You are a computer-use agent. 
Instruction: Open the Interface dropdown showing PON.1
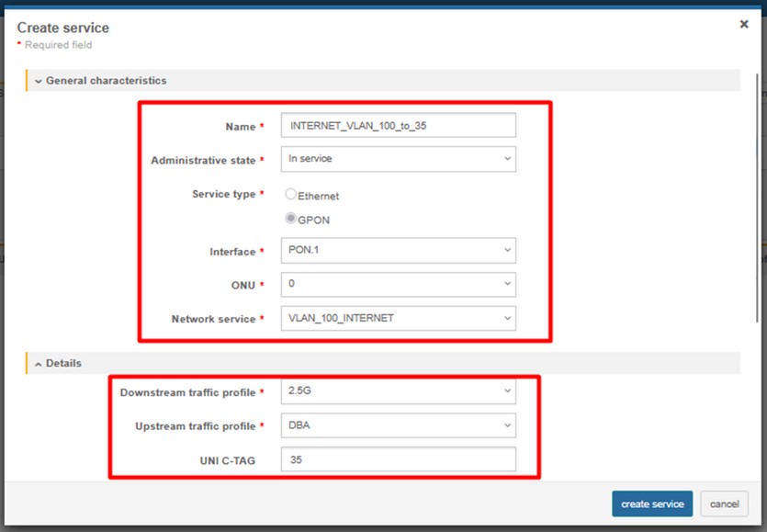coord(397,251)
